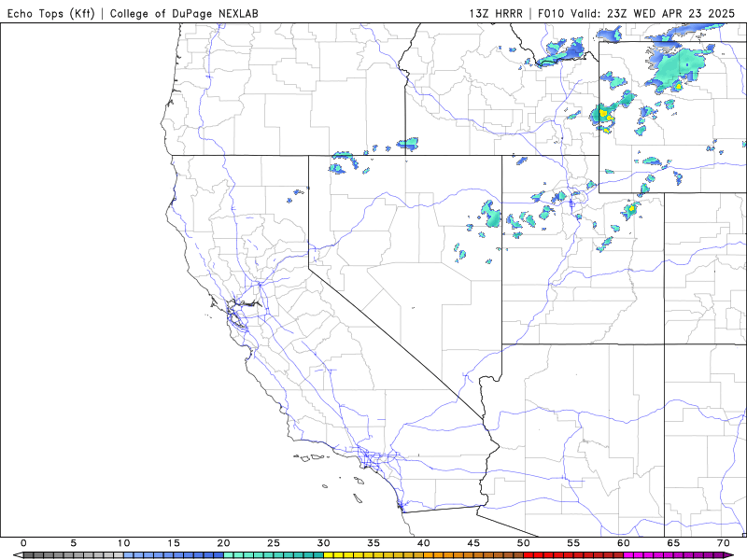Screen dimensions: 747x560
Task: Select the "F010 Valid: 23Z WED APR 23 2025" text
Action: tap(636, 13)
